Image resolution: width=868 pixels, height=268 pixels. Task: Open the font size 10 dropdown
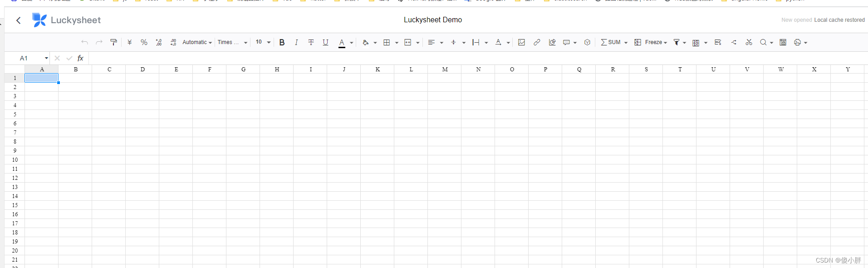pyautogui.click(x=263, y=42)
